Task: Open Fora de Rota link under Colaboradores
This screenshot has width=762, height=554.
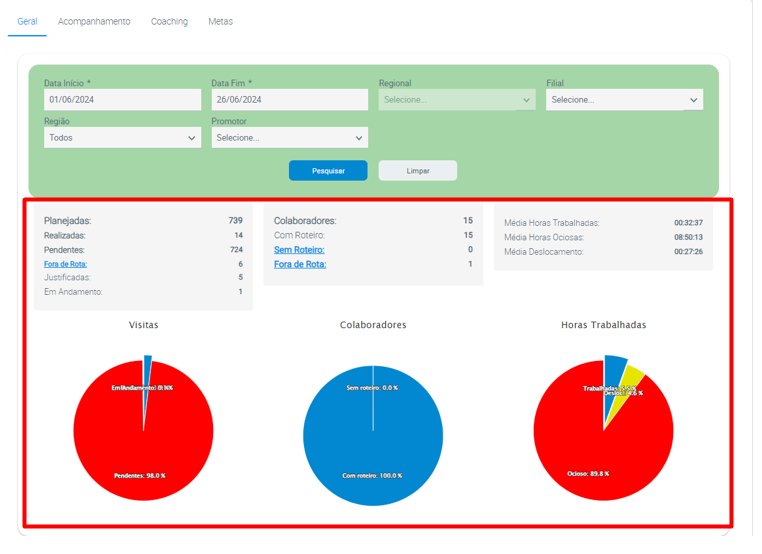Action: pos(300,264)
